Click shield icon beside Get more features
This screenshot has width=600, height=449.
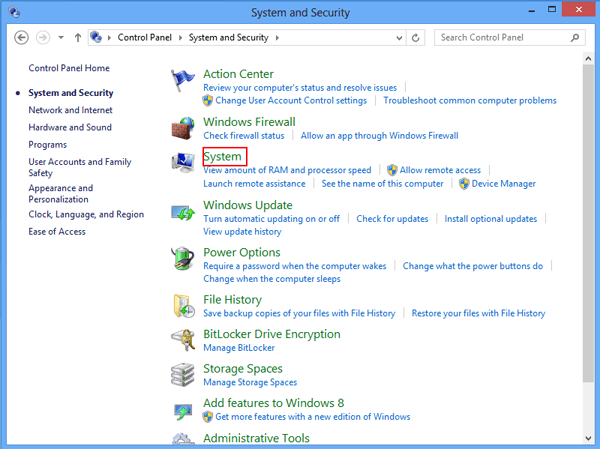coord(207,416)
